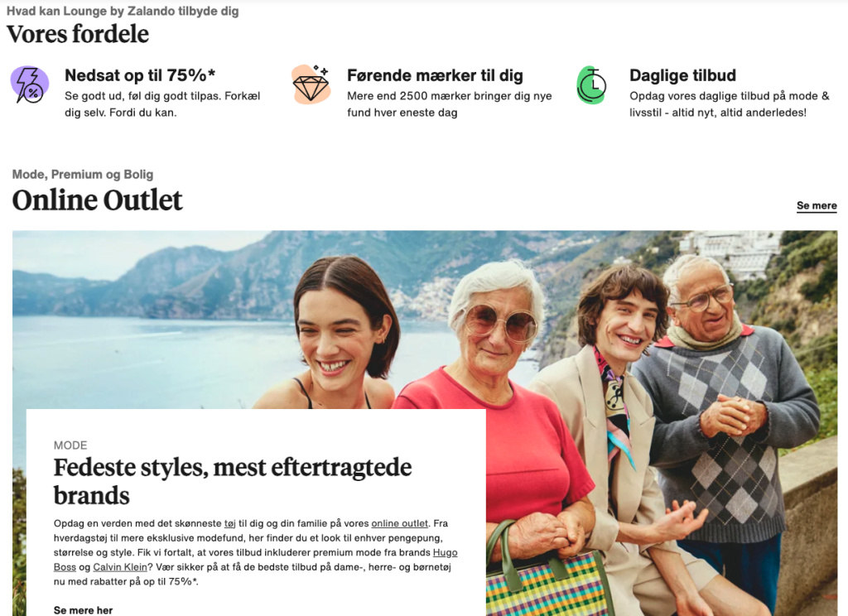Click the diamond icon for leading brands
Screen dimensions: 848x616
tap(311, 84)
